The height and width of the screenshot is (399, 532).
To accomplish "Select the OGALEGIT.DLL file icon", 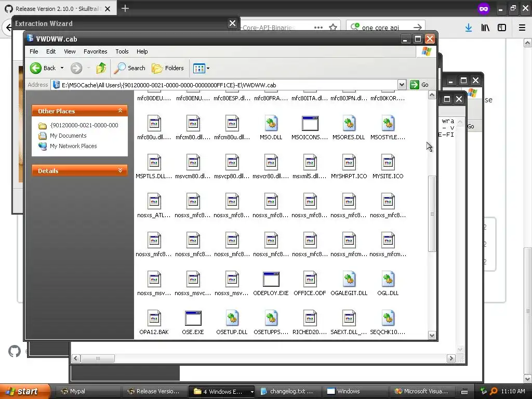I will click(349, 279).
